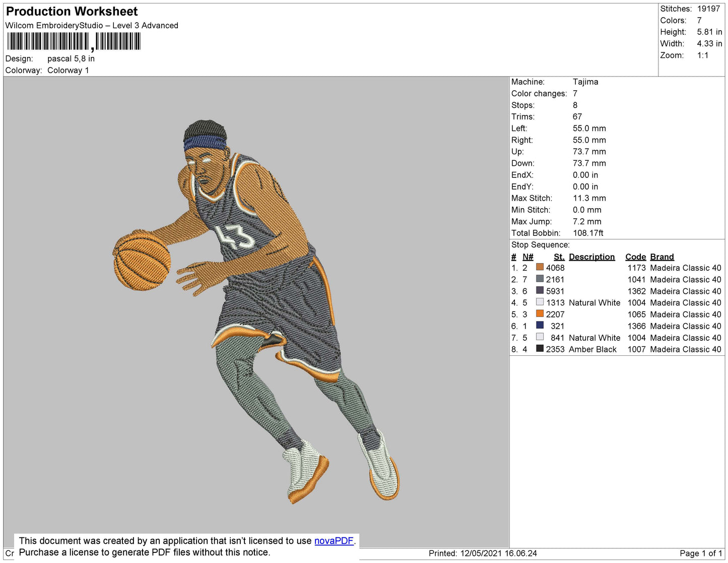Image resolution: width=728 pixels, height=563 pixels.
Task: Click the Brand column header
Action: [661, 257]
